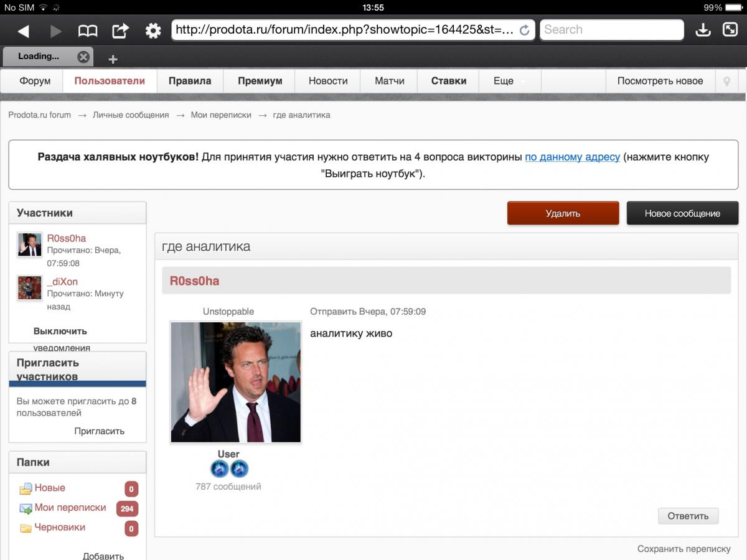The image size is (747, 560).
Task: Toggle fullscreen mode icon
Action: (730, 30)
